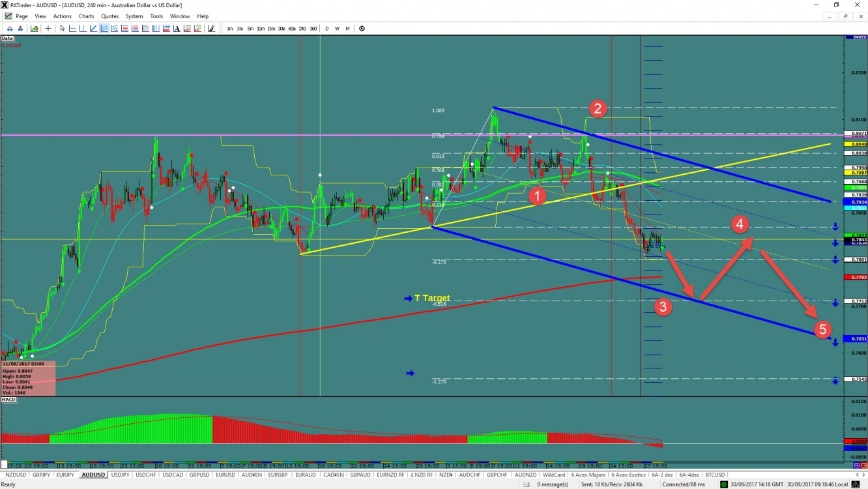
Task: Click the 0.7763 red price label
Action: click(x=854, y=277)
